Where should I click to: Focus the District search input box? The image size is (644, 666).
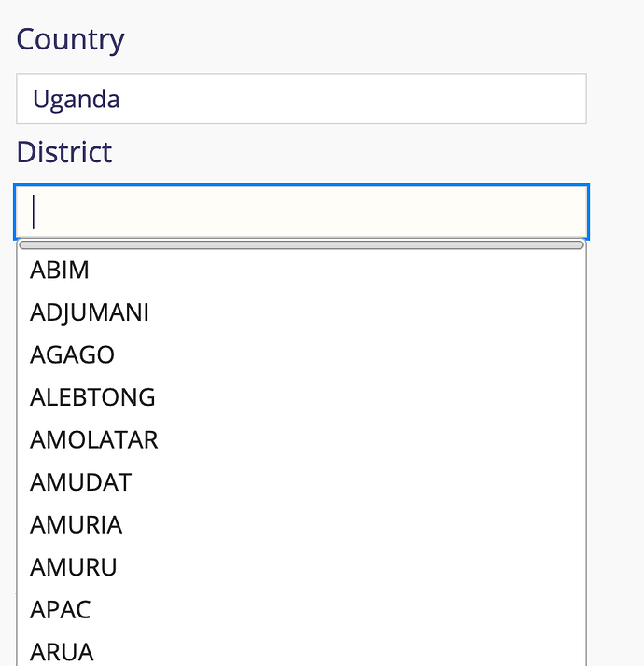[x=301, y=212]
